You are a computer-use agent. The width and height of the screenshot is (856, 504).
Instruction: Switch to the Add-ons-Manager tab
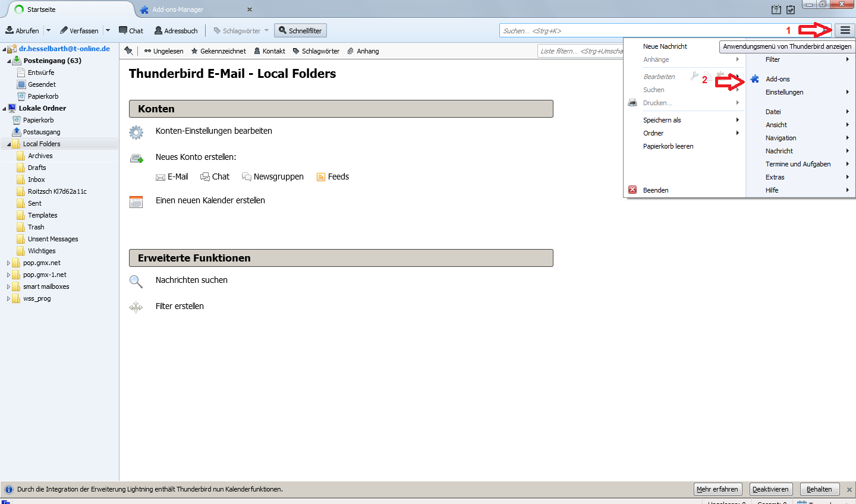pos(196,10)
